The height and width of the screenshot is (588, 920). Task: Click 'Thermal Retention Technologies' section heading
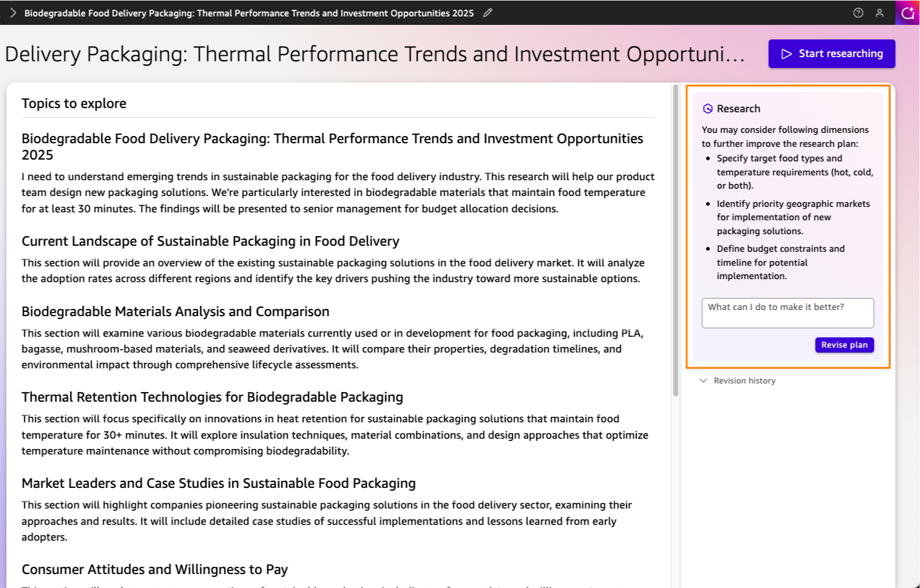(x=212, y=397)
